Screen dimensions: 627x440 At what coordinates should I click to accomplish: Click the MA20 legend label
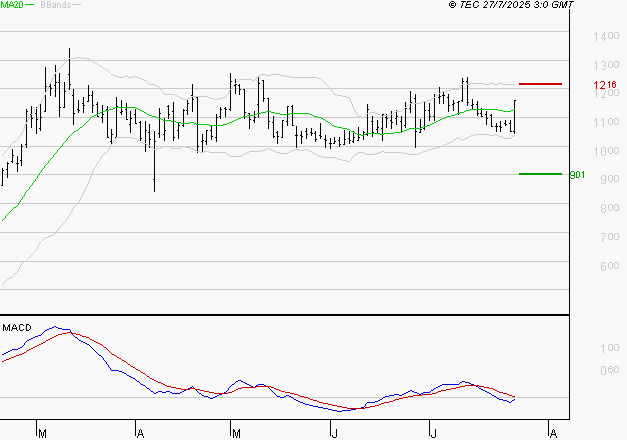tap(12, 5)
